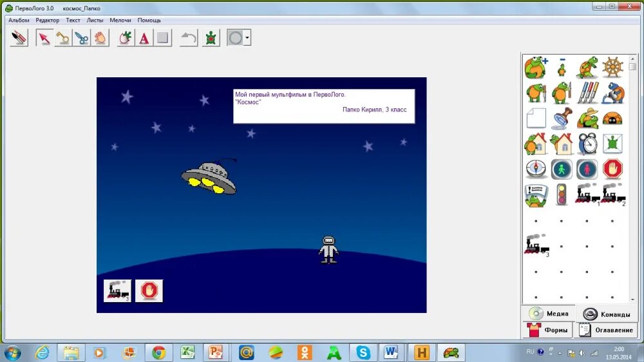Switch to the Команды tab
This screenshot has height=362, width=644.
[606, 314]
